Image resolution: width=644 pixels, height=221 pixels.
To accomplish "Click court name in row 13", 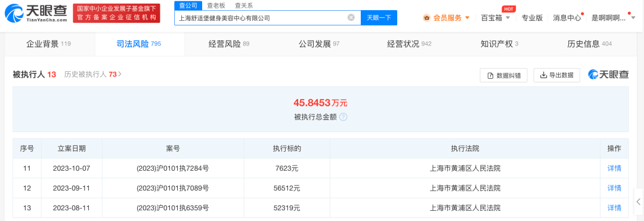I will [x=465, y=208].
